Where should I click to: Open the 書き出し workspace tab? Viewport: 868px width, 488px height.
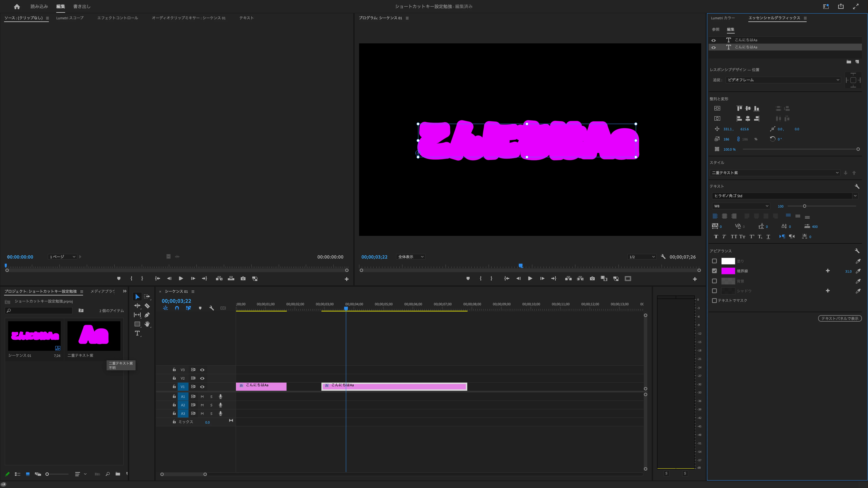(82, 6)
